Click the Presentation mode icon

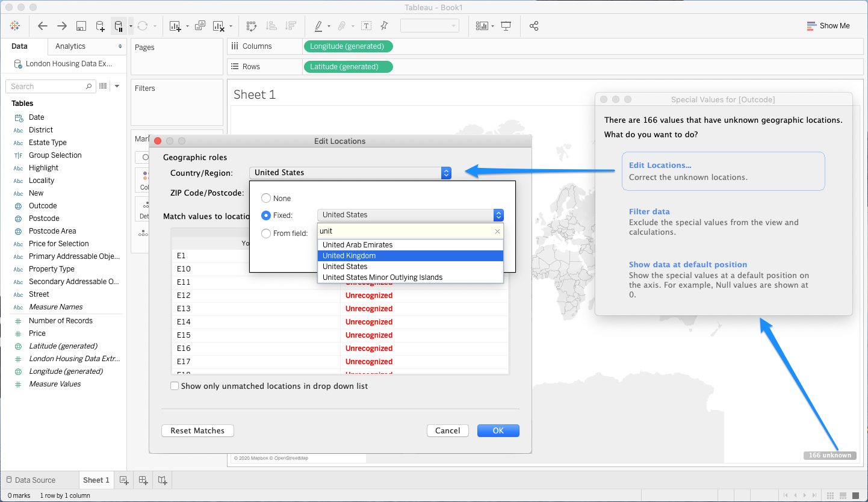click(x=506, y=26)
